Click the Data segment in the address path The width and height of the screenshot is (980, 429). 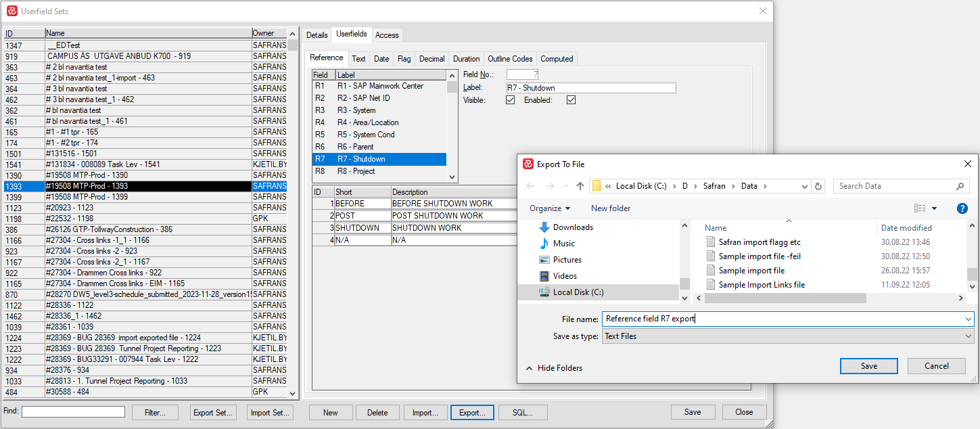pos(749,186)
